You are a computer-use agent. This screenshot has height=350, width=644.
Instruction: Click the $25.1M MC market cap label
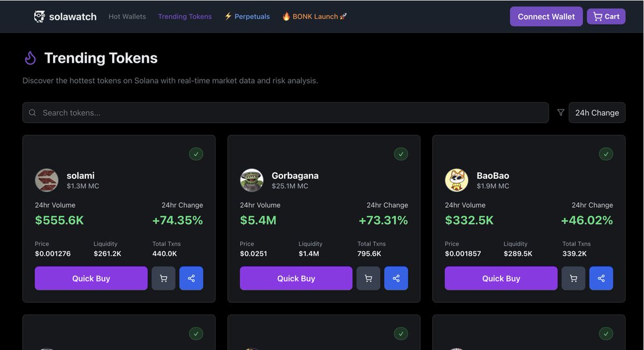[x=290, y=186]
